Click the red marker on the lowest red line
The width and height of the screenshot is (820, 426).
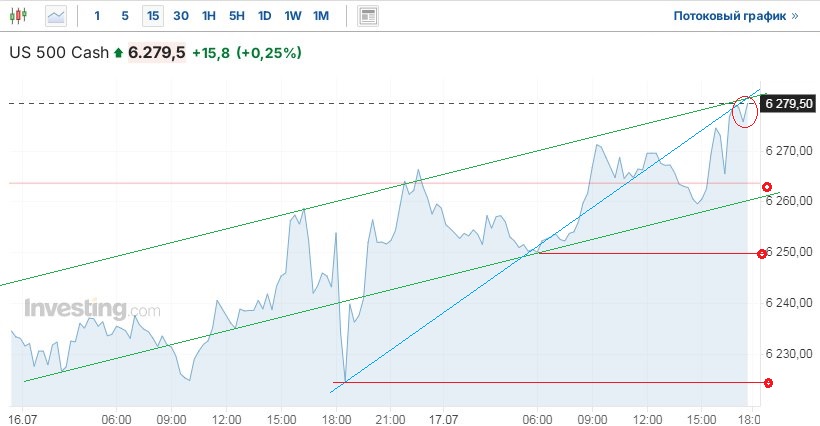point(768,382)
